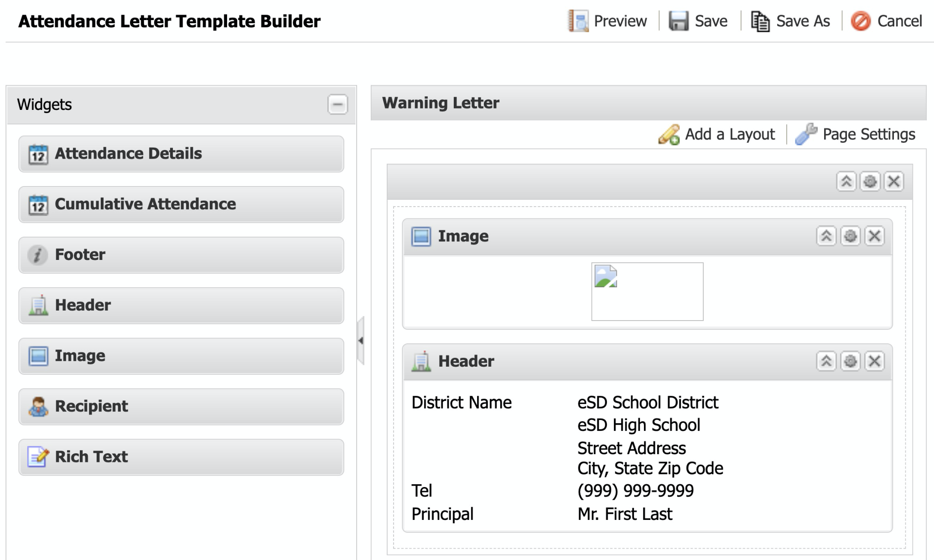This screenshot has width=934, height=560.
Task: Click the Page Settings link text
Action: (869, 135)
